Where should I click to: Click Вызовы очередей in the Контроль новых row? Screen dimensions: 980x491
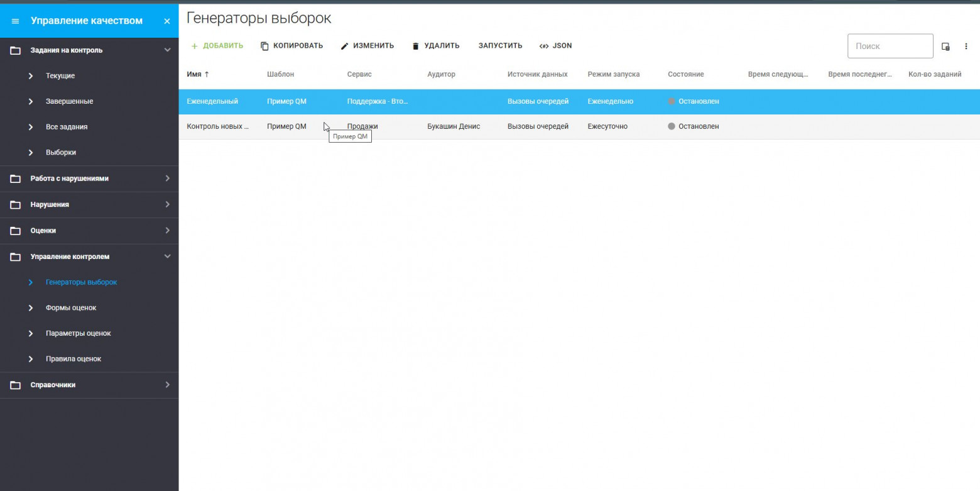pyautogui.click(x=538, y=126)
